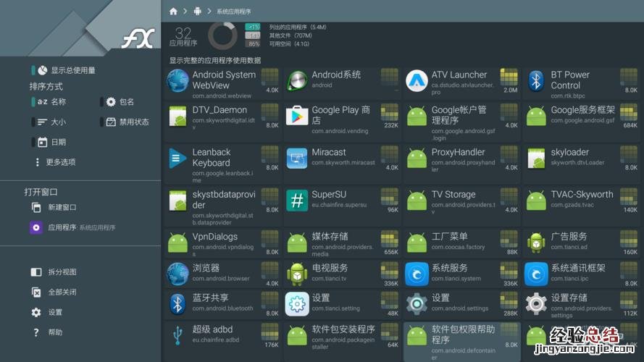Select skyloader app icon
The height and width of the screenshot is (362, 644).
coord(536,158)
